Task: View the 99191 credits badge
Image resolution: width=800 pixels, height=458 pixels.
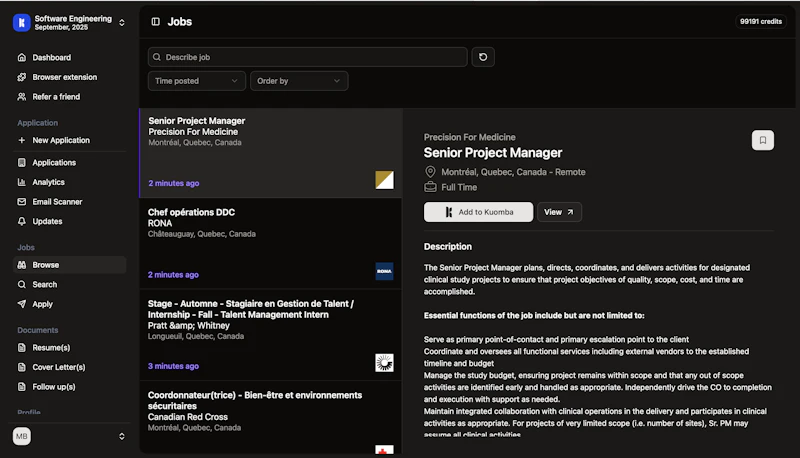Action: (761, 21)
